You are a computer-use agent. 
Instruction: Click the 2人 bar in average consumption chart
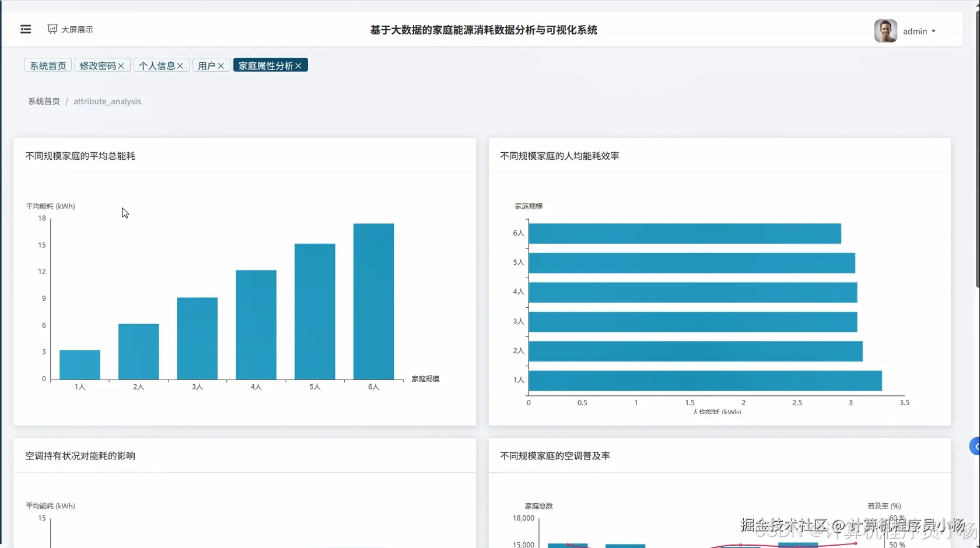click(138, 352)
